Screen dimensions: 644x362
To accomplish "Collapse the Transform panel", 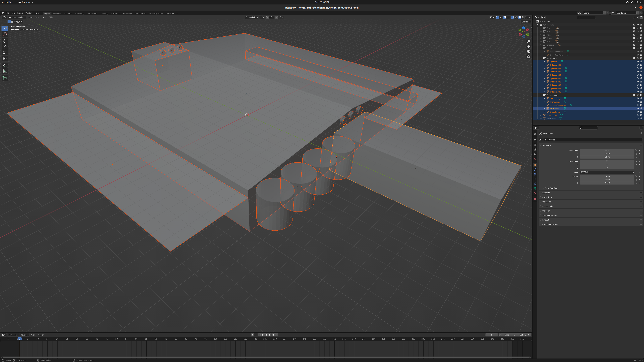I will click(x=546, y=145).
